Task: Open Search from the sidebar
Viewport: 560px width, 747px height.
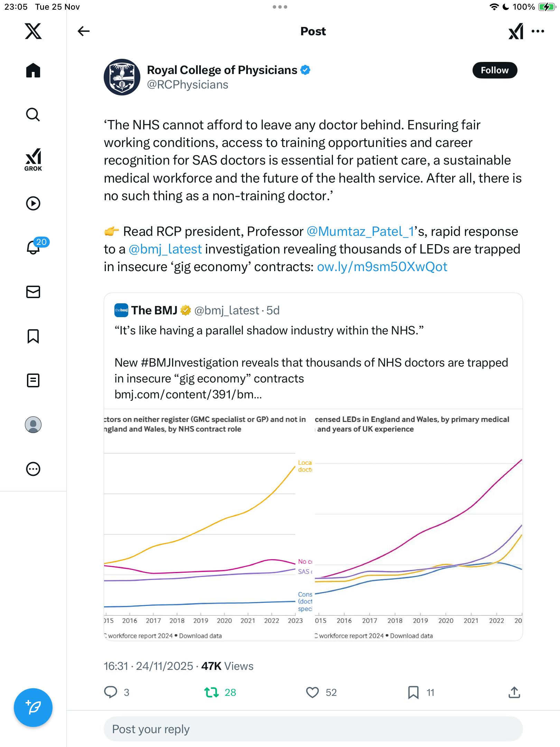Action: click(33, 114)
